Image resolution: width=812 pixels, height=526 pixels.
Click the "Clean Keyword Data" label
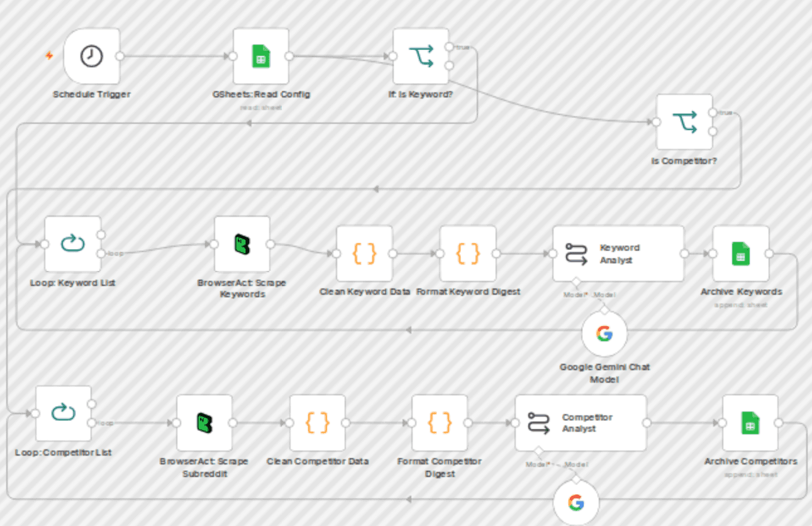(365, 292)
